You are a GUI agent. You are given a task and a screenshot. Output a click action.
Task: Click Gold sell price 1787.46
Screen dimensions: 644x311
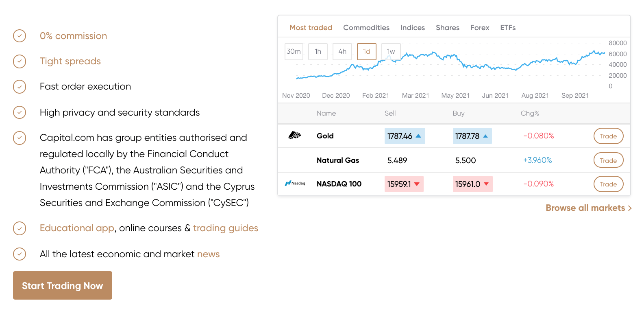(x=405, y=136)
